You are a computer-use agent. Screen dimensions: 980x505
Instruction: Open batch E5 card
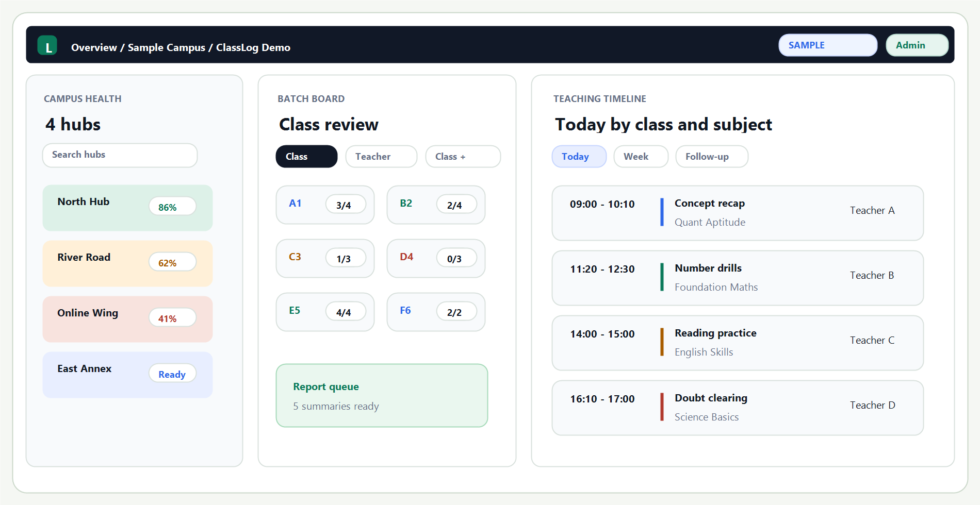[x=325, y=312]
